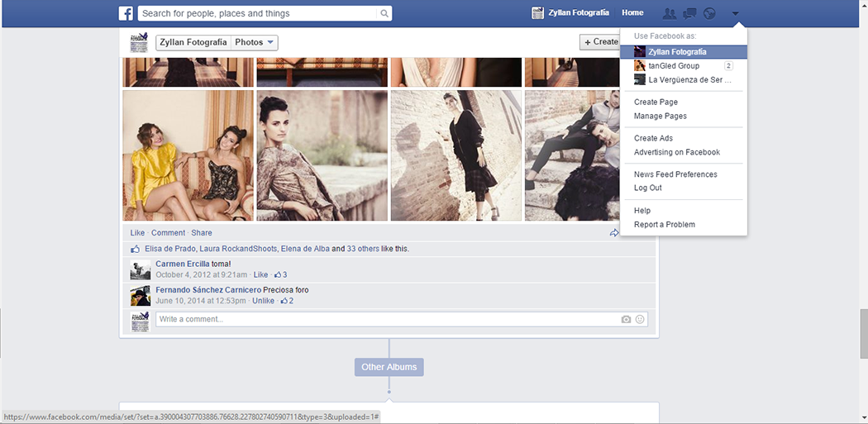Click Comment under the album
The width and height of the screenshot is (868, 424).
(x=169, y=232)
